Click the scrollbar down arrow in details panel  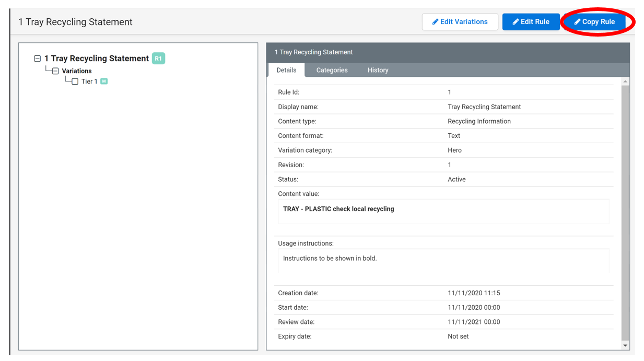point(625,345)
